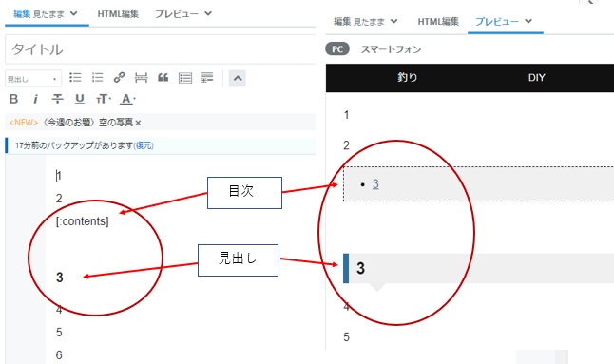This screenshot has height=364, width=614.
Task: Select the active プレビュー tab in right panel
Action: pyautogui.click(x=497, y=22)
